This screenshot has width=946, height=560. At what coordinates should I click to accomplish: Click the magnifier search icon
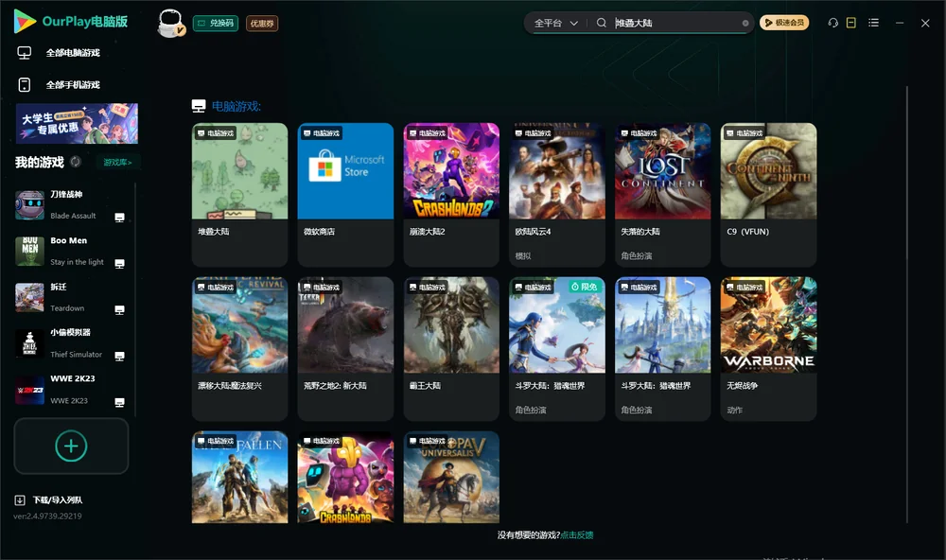tap(602, 23)
